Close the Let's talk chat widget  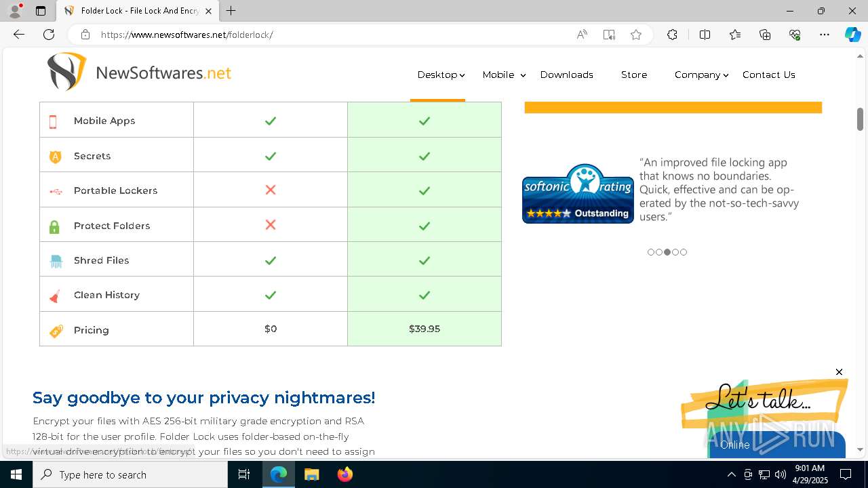(839, 372)
